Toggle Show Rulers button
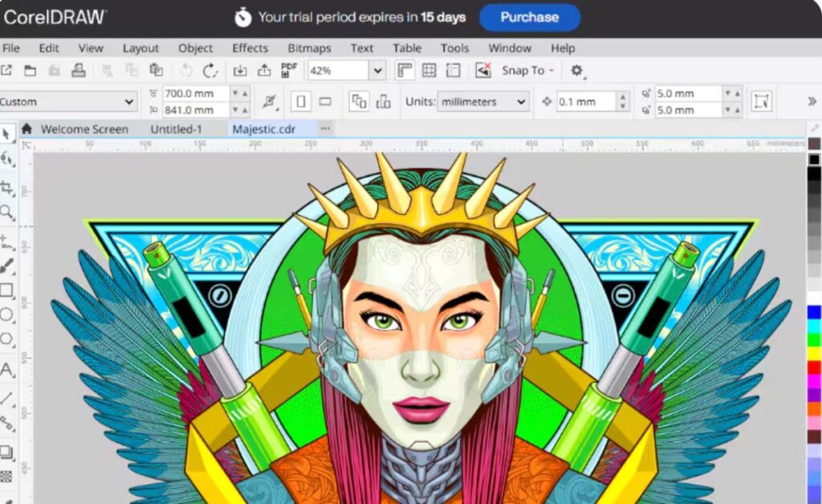 405,70
